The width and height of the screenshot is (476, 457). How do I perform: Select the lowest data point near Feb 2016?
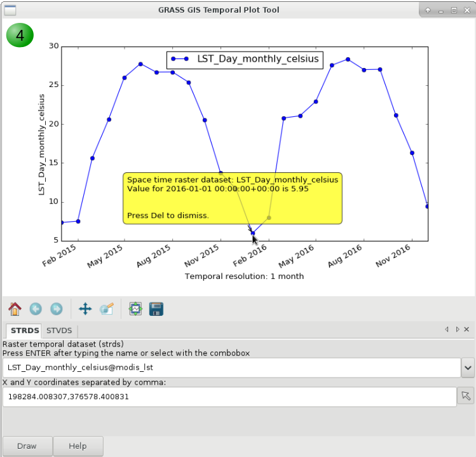(253, 233)
